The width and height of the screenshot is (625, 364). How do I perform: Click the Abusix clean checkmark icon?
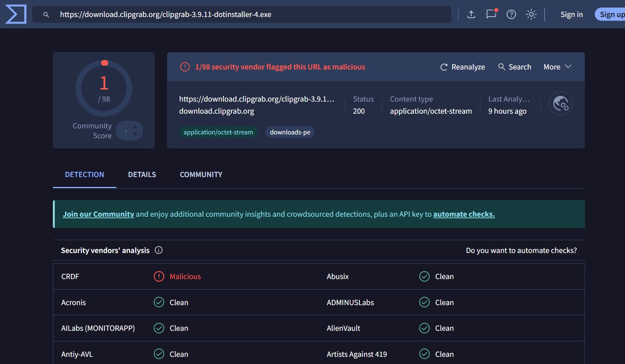(424, 276)
